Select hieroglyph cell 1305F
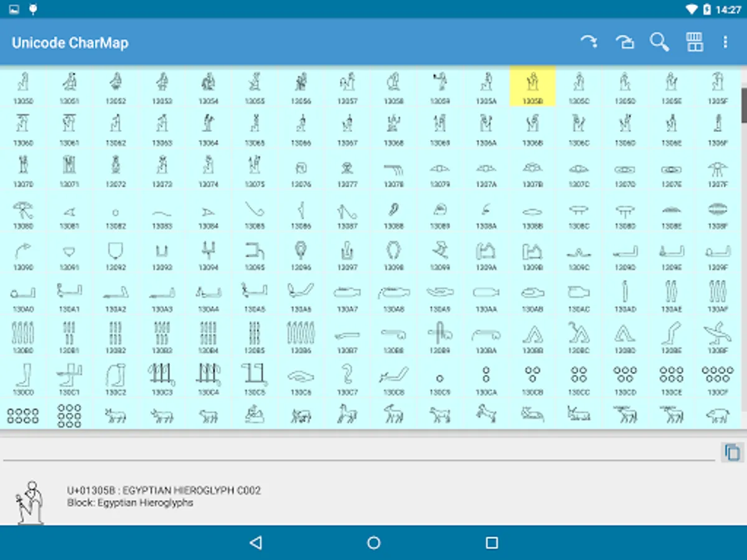The image size is (747, 560). pos(718,86)
